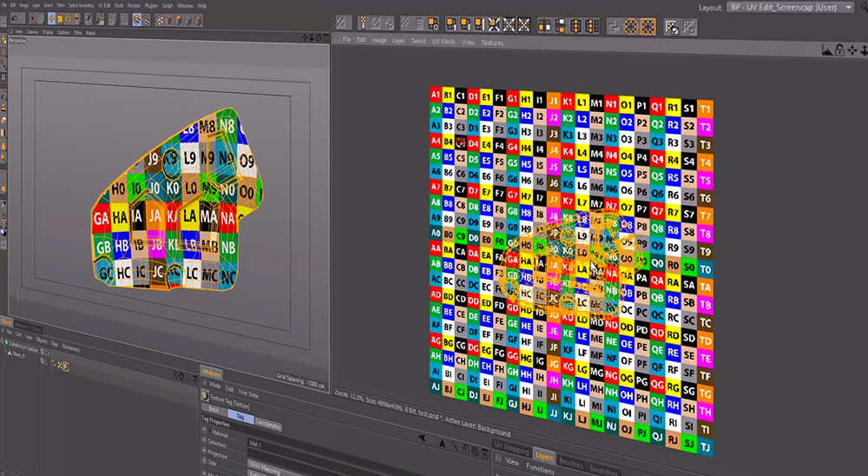
Task: Click the UV mirror horizontal squares icon
Action: click(x=544, y=23)
